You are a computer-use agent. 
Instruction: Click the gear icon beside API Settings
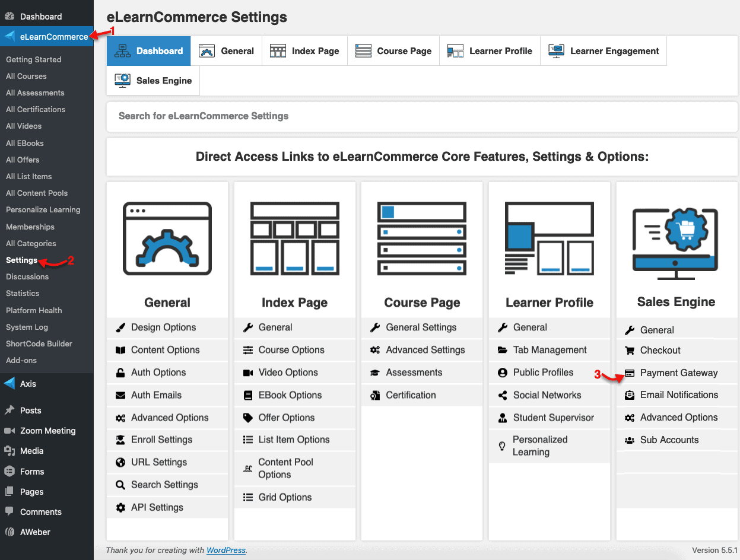[x=120, y=507]
